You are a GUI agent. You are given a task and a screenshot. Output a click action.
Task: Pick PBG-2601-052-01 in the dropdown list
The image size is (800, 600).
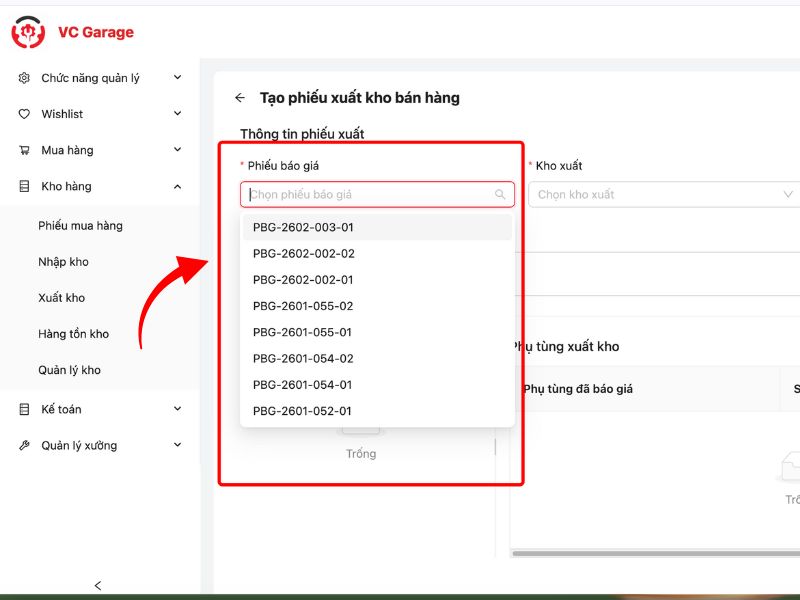point(303,411)
